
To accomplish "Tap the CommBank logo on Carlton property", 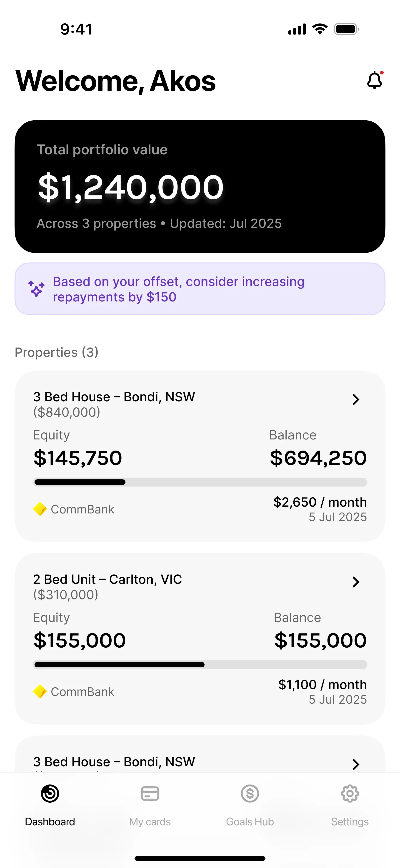I will click(x=40, y=692).
